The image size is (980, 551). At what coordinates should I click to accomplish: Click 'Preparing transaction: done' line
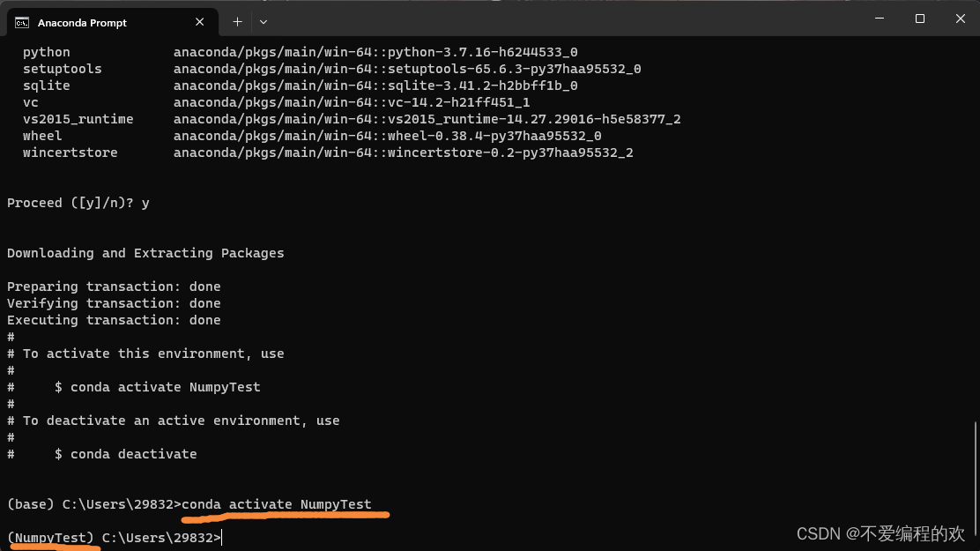114,287
